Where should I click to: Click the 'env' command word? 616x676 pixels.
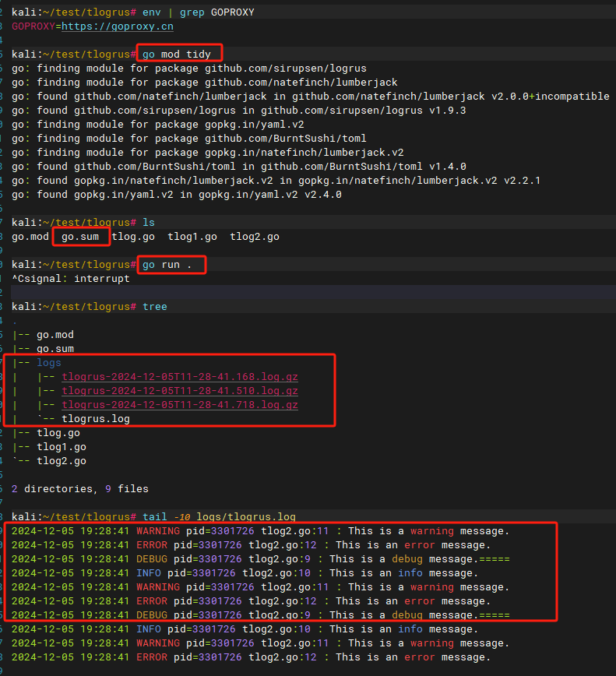tap(152, 12)
